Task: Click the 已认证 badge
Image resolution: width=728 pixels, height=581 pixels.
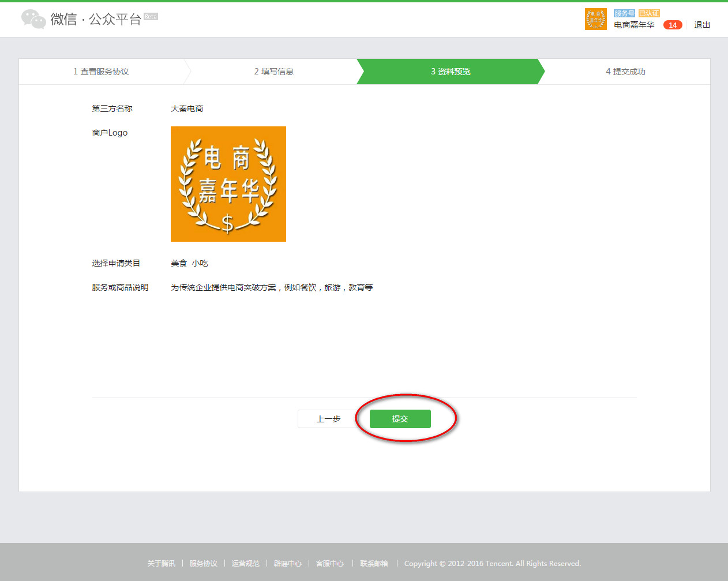Action: pos(649,13)
